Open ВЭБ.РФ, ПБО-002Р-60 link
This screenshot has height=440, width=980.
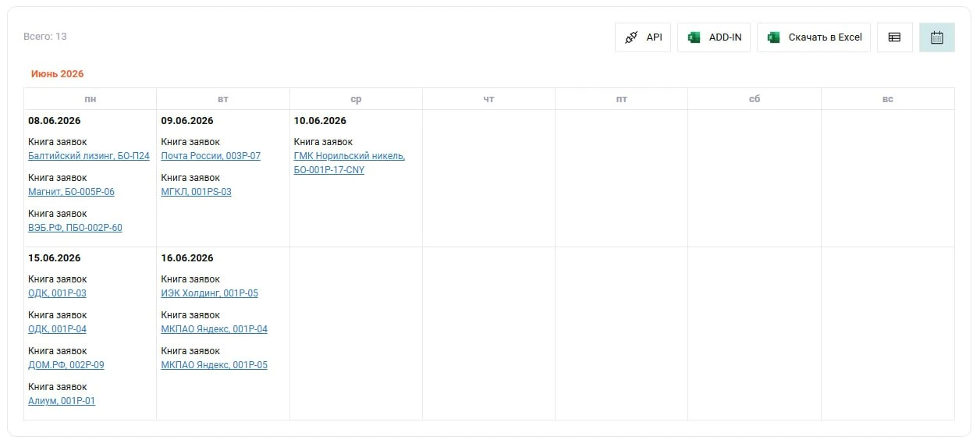[x=75, y=228]
